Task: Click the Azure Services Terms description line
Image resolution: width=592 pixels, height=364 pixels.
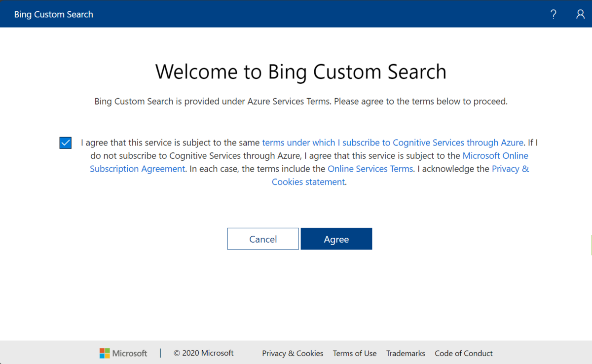Action: point(301,102)
